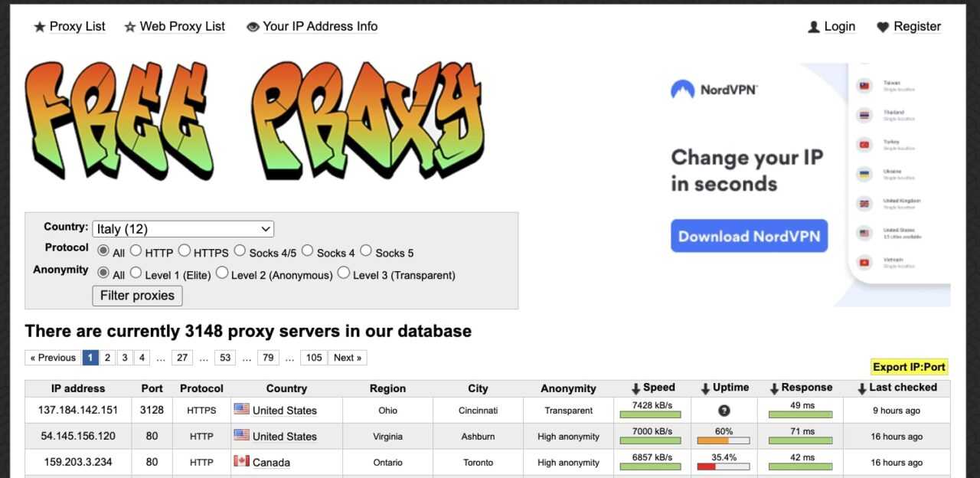The width and height of the screenshot is (980, 478).
Task: Click the eye icon for IP Address Info
Action: 253,27
